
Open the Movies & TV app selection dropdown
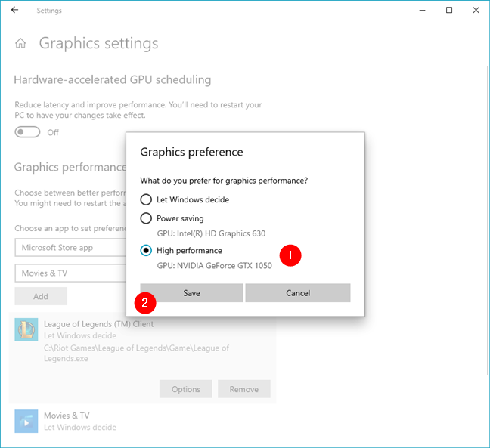tap(70, 273)
